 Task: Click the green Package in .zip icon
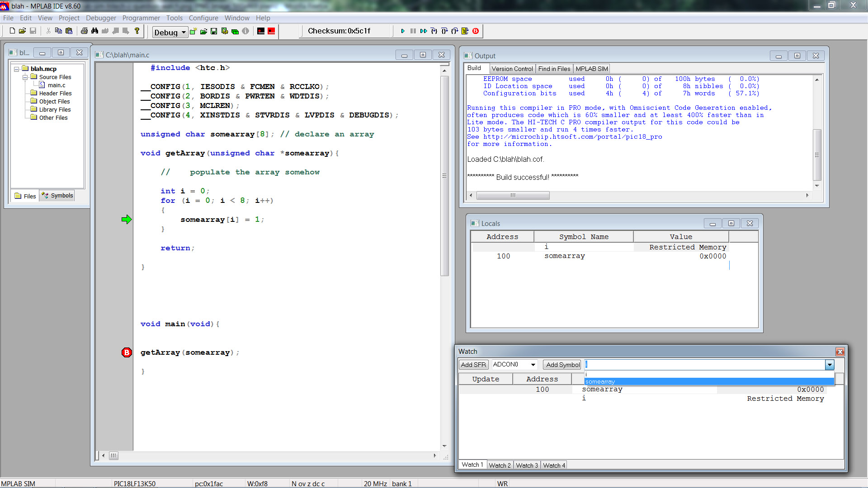[x=235, y=31]
